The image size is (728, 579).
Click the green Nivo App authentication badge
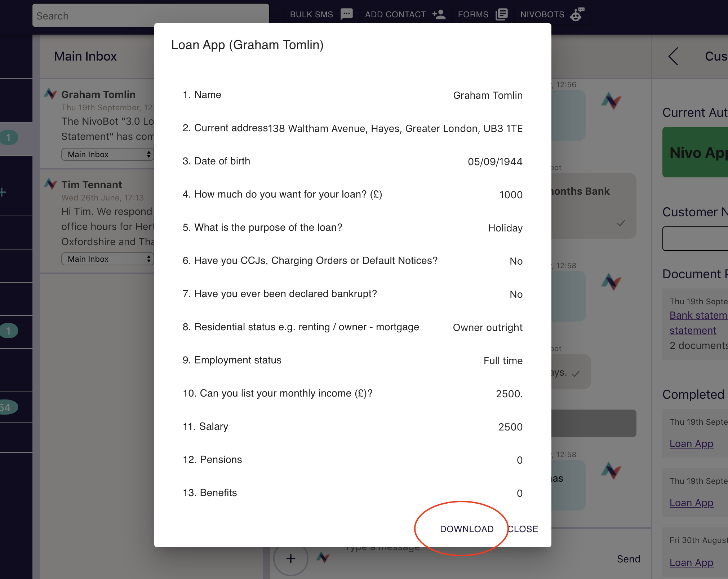coord(696,152)
